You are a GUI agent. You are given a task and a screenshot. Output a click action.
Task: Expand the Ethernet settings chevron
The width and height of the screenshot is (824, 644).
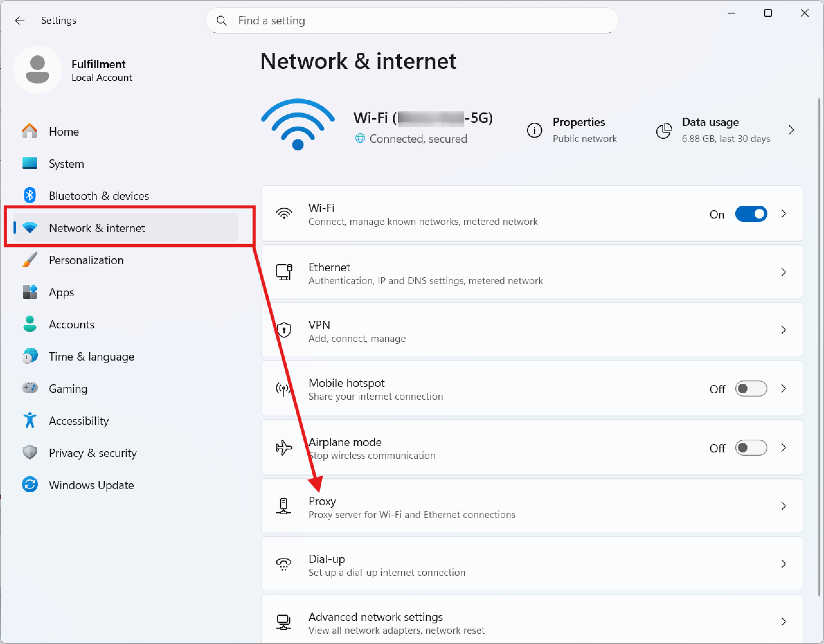(784, 273)
